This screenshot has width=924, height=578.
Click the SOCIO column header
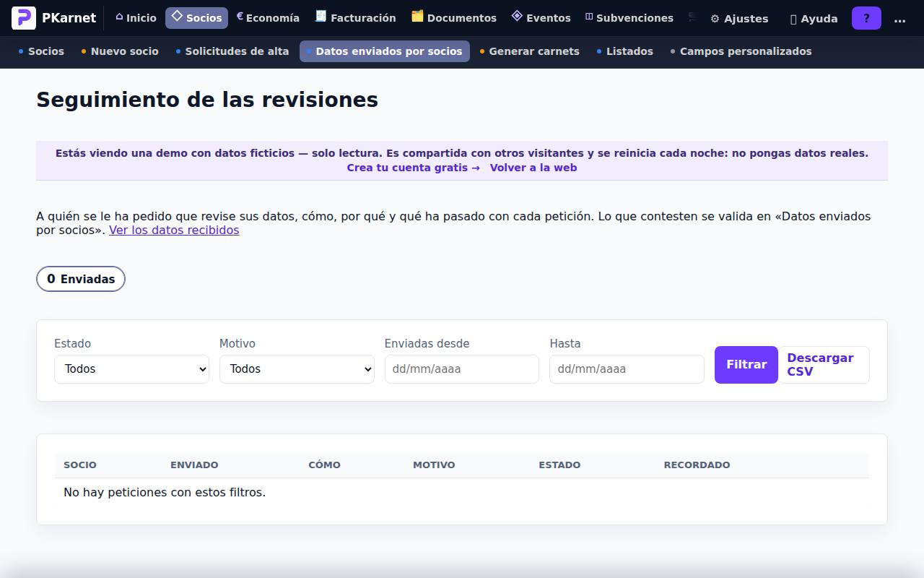click(x=80, y=465)
